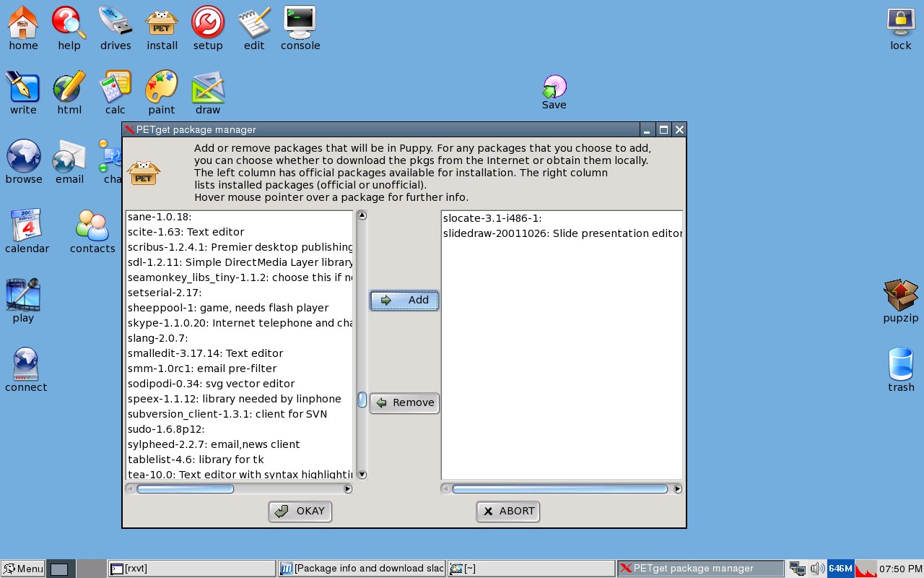Click the Add button
This screenshot has width=924, height=578.
tap(404, 301)
